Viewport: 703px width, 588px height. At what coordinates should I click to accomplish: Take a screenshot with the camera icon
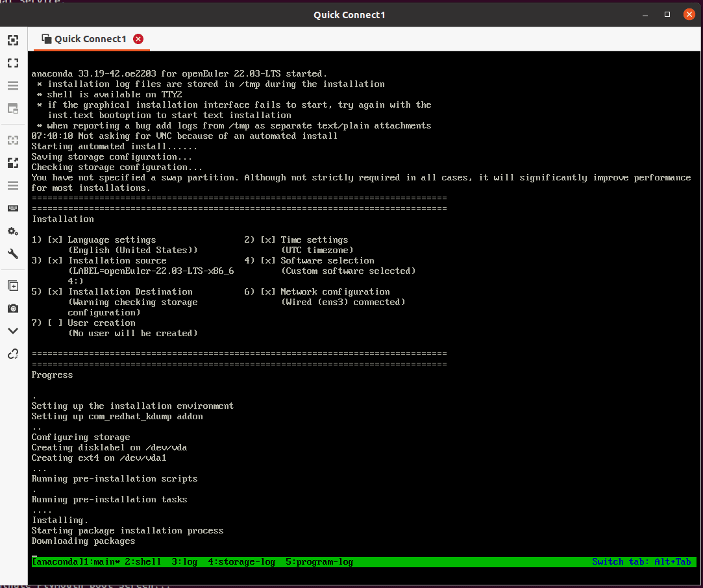(x=13, y=308)
